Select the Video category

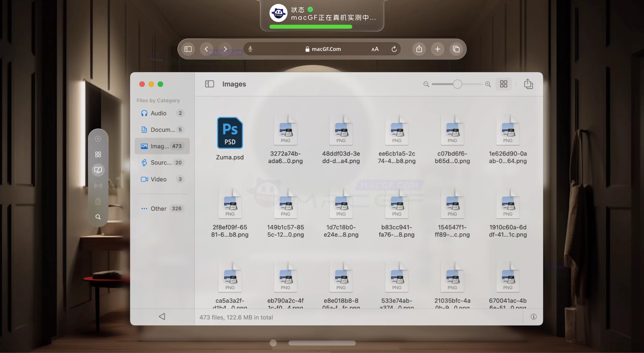coord(158,179)
